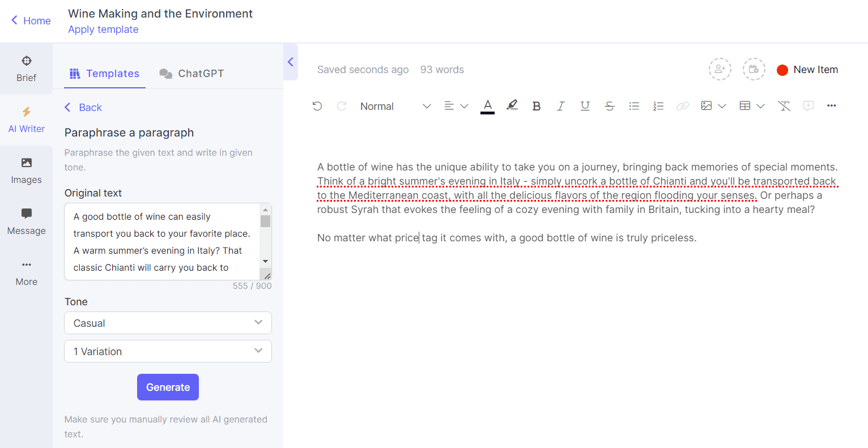Viewport: 868px width, 448px height.
Task: Toggle bold formatting
Action: 537,106
